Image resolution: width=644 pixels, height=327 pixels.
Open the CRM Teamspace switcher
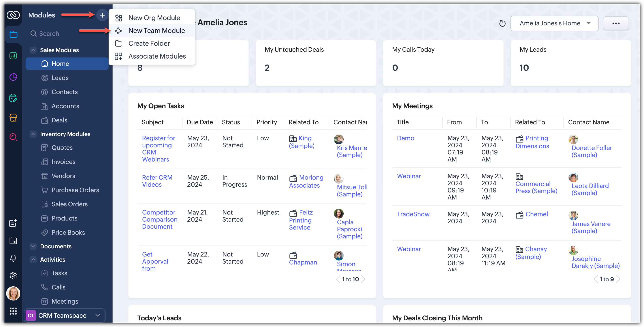pyautogui.click(x=65, y=316)
